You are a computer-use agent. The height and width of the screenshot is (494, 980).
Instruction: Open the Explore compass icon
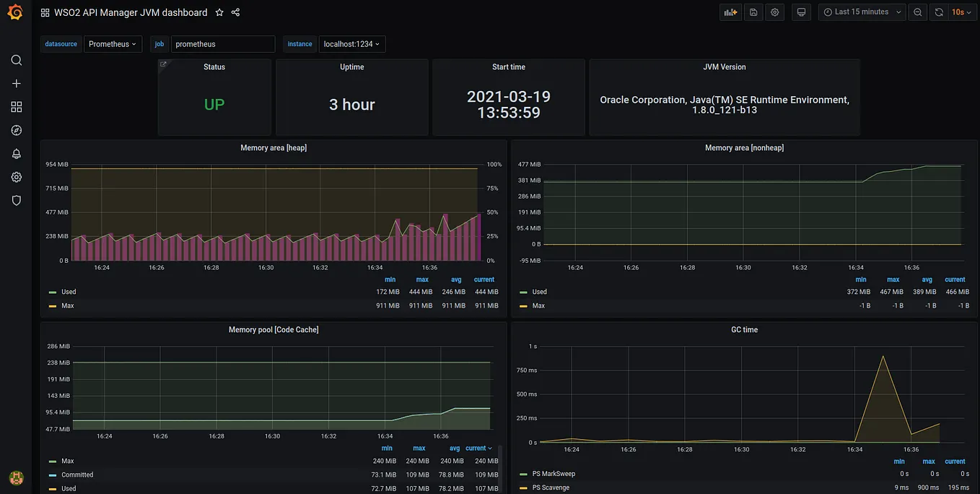(17, 131)
